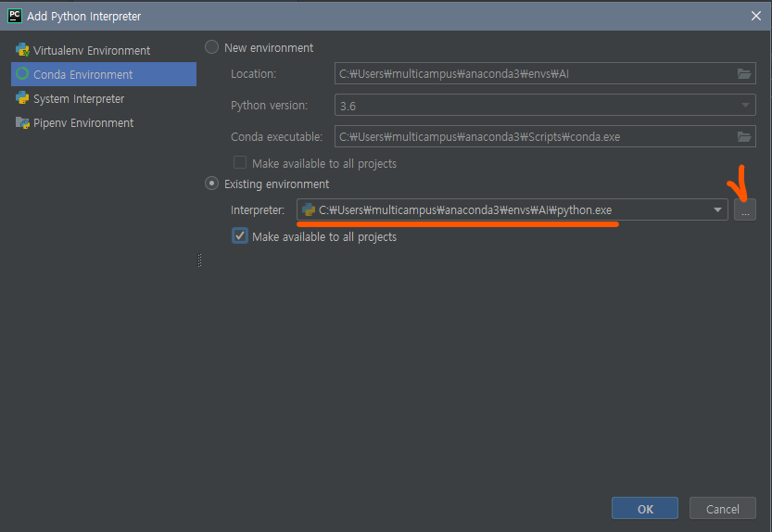Open the Interpreter dropdown arrow
This screenshot has width=772, height=532.
pyautogui.click(x=717, y=210)
